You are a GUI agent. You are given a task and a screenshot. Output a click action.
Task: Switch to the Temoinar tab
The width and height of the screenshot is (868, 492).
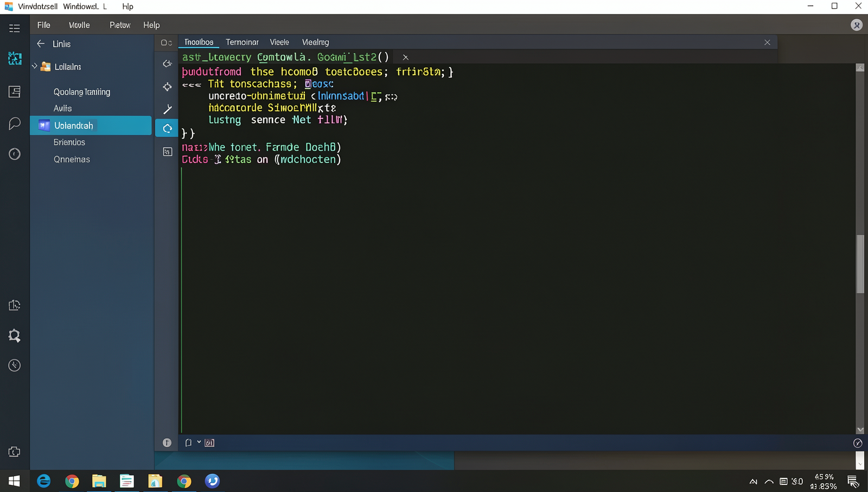pyautogui.click(x=242, y=42)
